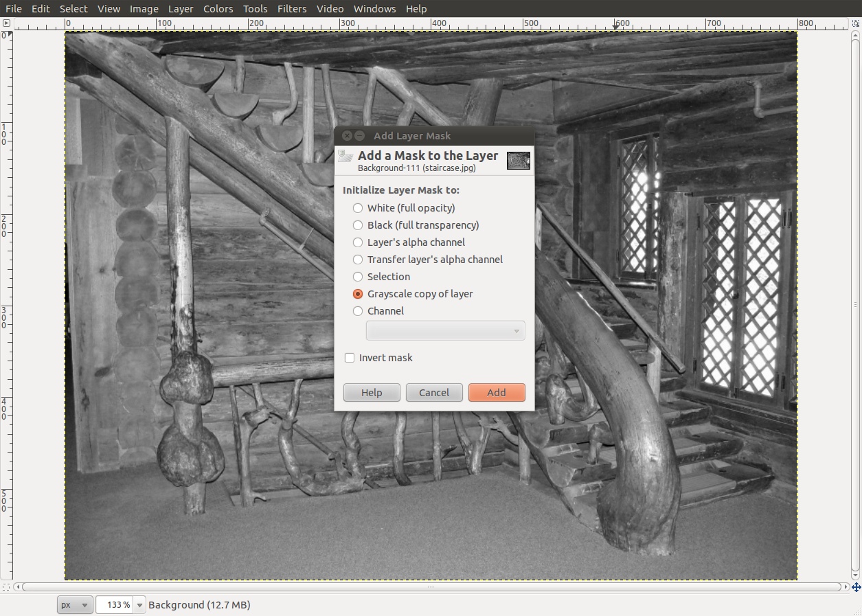Choose Transfer layer's alpha channel option

(x=428, y=260)
